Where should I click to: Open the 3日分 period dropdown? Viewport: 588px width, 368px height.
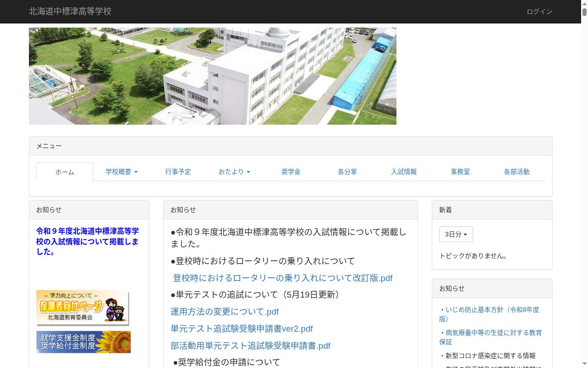pyautogui.click(x=456, y=234)
